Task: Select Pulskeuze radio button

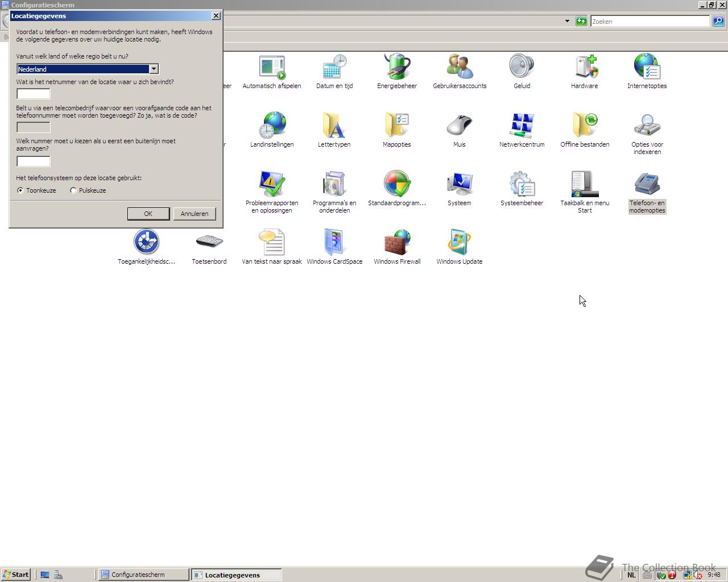Action: point(73,190)
